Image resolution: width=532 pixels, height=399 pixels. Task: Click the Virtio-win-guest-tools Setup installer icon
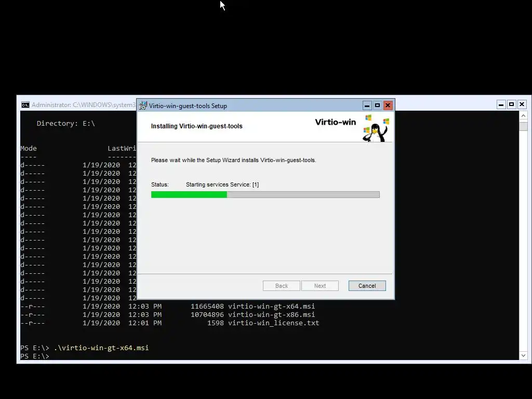[143, 105]
